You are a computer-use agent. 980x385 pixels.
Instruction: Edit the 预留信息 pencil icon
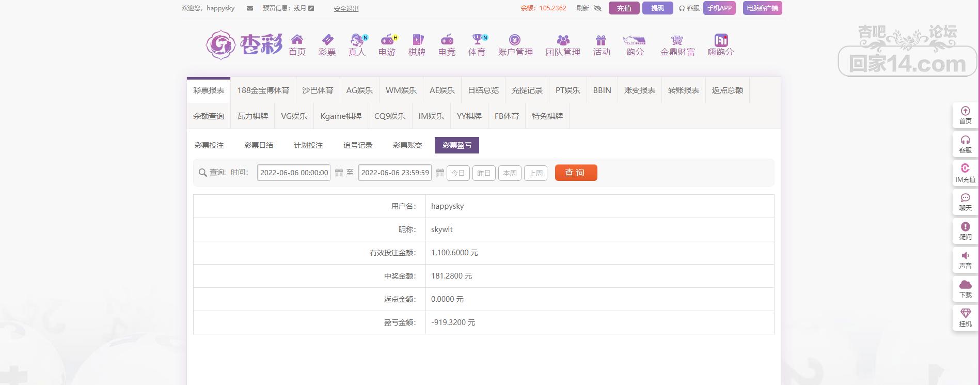[311, 8]
